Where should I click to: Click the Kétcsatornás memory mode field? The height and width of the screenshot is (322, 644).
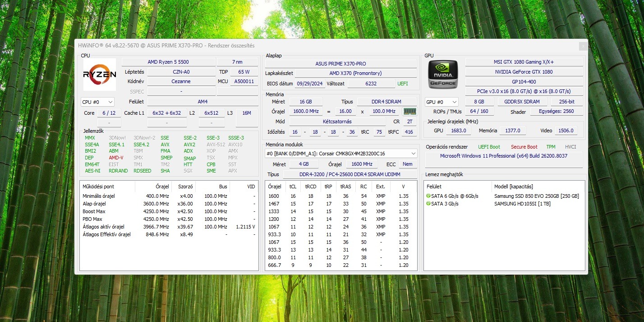(337, 121)
